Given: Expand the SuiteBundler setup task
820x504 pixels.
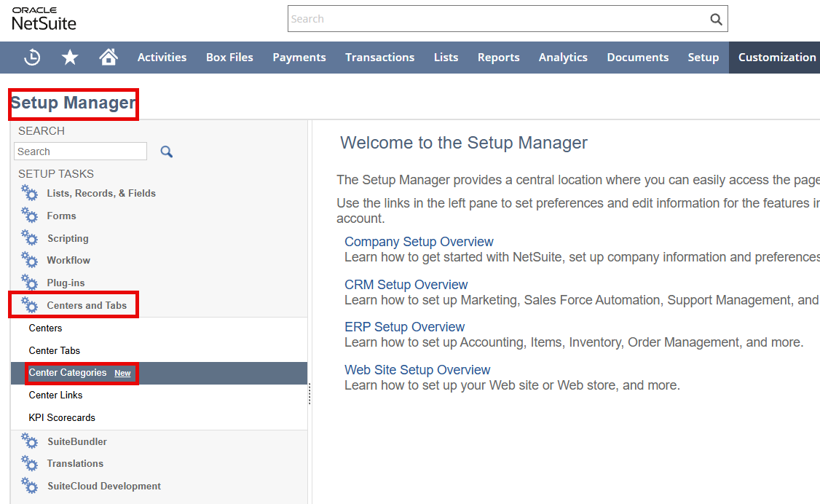Looking at the screenshot, I should tap(77, 441).
